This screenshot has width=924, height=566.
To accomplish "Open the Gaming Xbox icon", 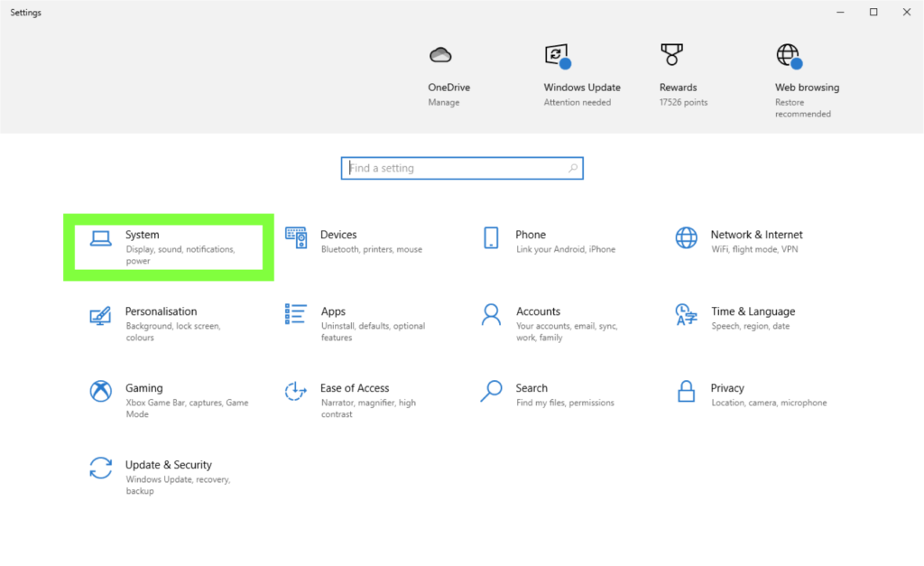I will click(x=101, y=391).
